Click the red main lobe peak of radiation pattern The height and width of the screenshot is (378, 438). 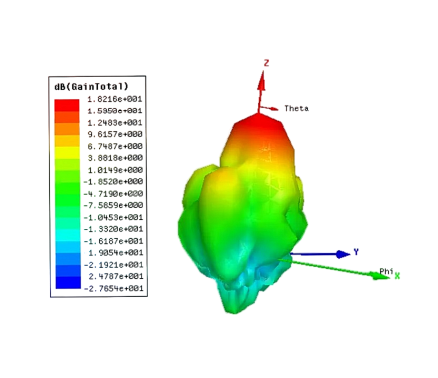click(259, 122)
